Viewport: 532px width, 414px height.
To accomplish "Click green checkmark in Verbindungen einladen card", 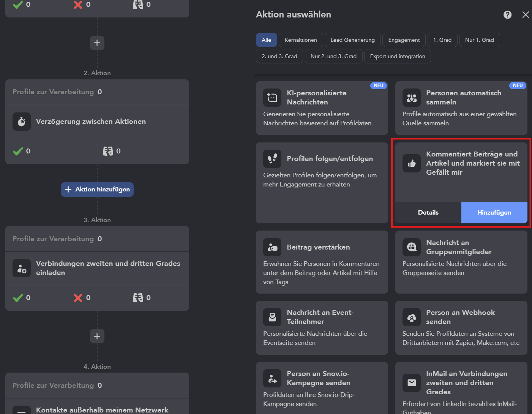I will (x=18, y=298).
